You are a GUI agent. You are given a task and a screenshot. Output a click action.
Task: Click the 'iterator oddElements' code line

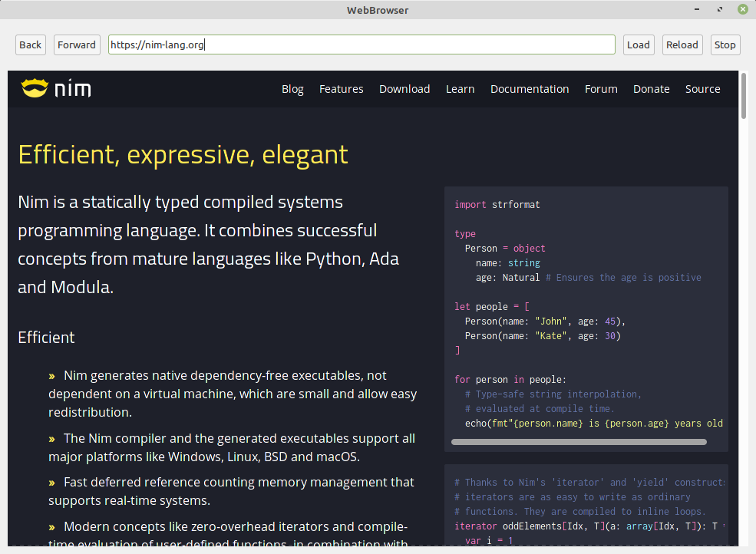click(589, 526)
